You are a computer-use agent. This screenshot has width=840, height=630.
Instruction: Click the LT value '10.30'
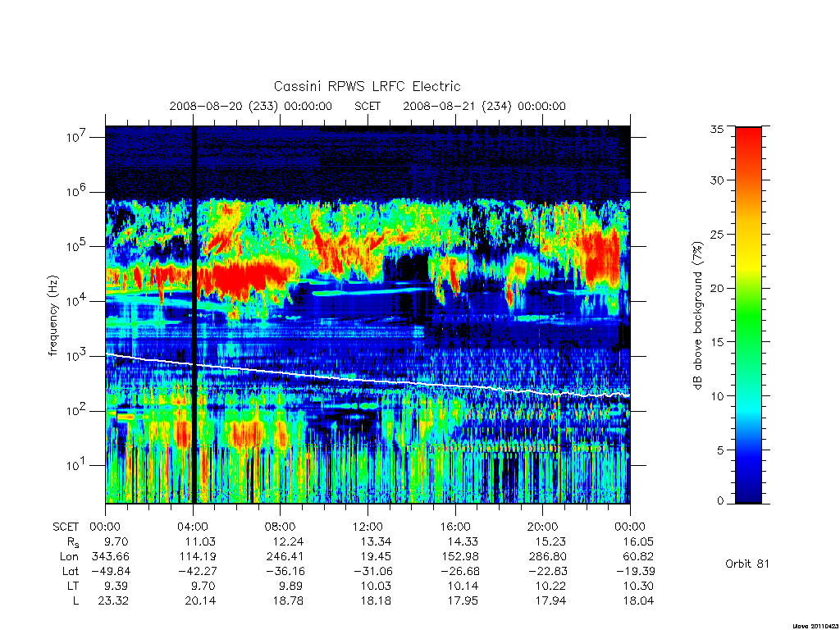[638, 586]
